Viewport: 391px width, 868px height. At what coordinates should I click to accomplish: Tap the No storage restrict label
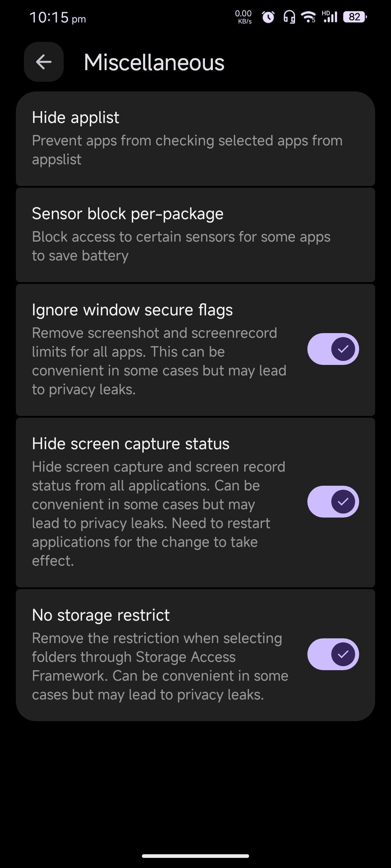(x=101, y=615)
